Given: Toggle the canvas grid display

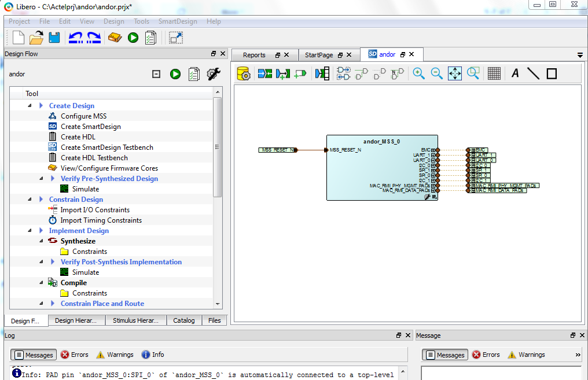Looking at the screenshot, I should click(x=494, y=73).
